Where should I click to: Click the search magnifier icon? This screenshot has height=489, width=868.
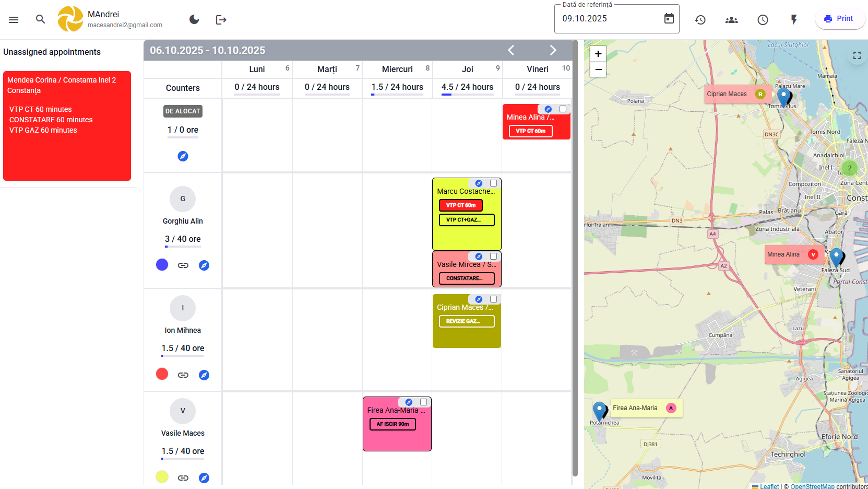point(40,19)
